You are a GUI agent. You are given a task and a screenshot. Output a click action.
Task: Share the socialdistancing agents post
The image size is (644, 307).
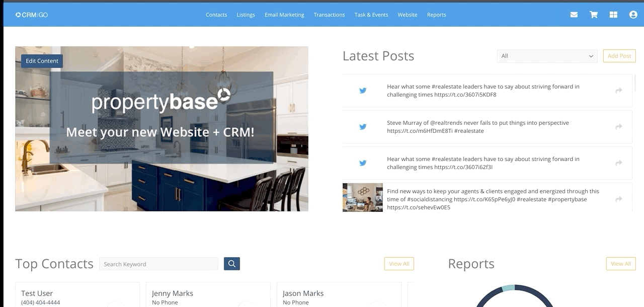(619, 199)
